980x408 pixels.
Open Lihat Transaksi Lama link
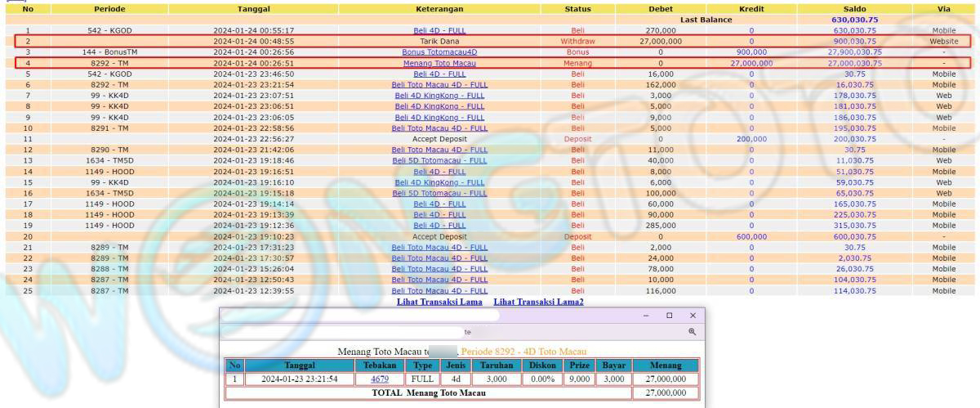pyautogui.click(x=439, y=302)
